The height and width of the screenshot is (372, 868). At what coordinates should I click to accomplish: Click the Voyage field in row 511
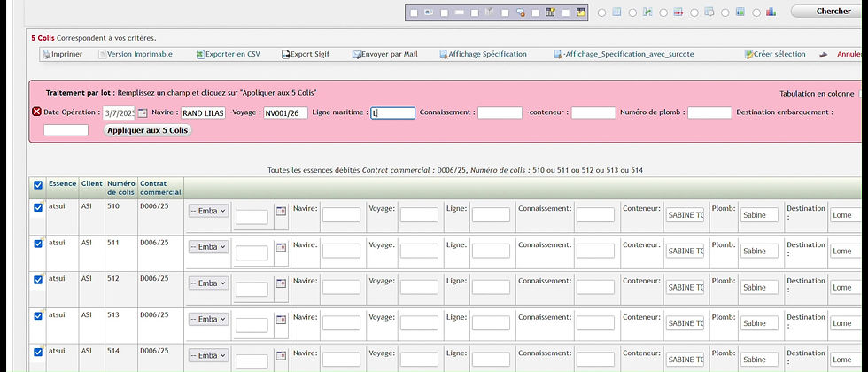tap(419, 251)
